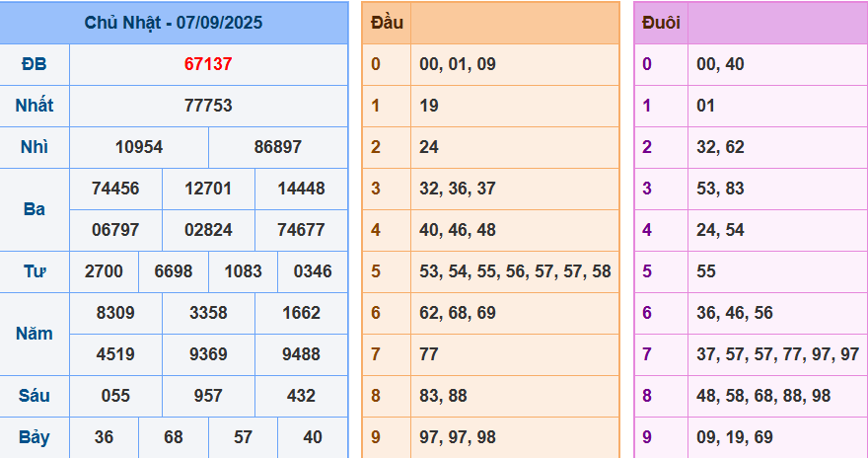This screenshot has width=868, height=458.
Task: Click fifth prize number 8309
Action: (x=115, y=313)
